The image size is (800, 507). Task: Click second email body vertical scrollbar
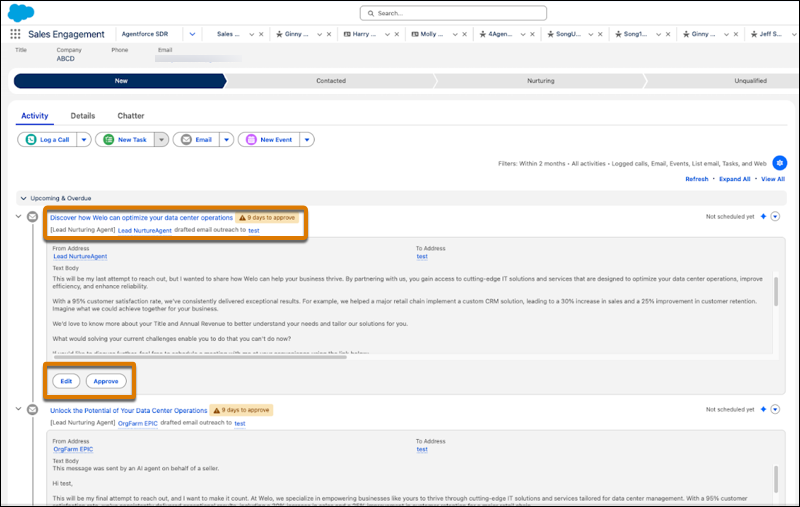[776, 479]
